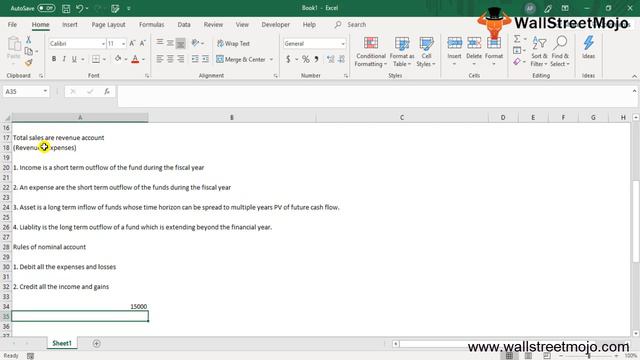640x360 pixels.
Task: Click the vertical scrollbar thumb
Action: [x=636, y=222]
